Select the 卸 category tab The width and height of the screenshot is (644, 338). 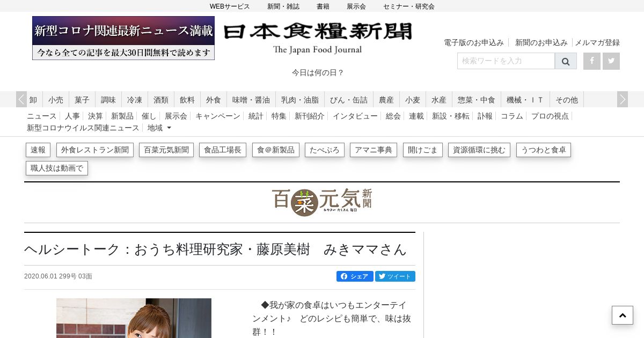tap(33, 100)
